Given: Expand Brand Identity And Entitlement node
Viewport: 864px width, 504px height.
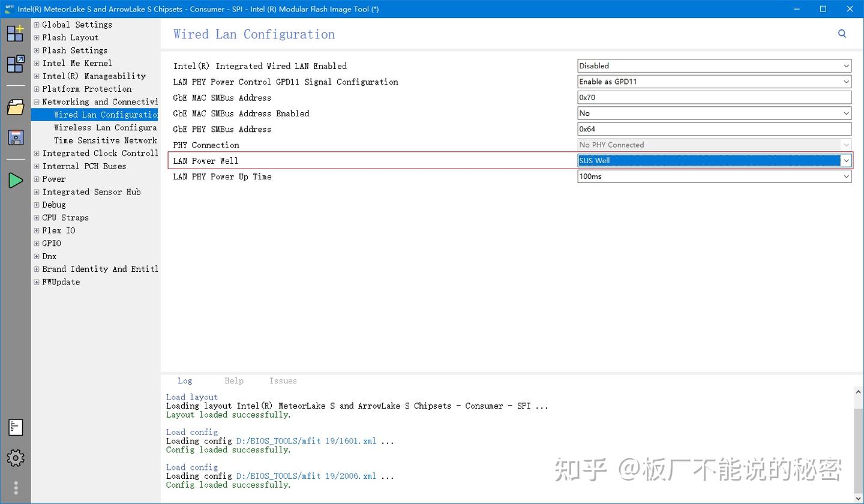Looking at the screenshot, I should coord(37,269).
